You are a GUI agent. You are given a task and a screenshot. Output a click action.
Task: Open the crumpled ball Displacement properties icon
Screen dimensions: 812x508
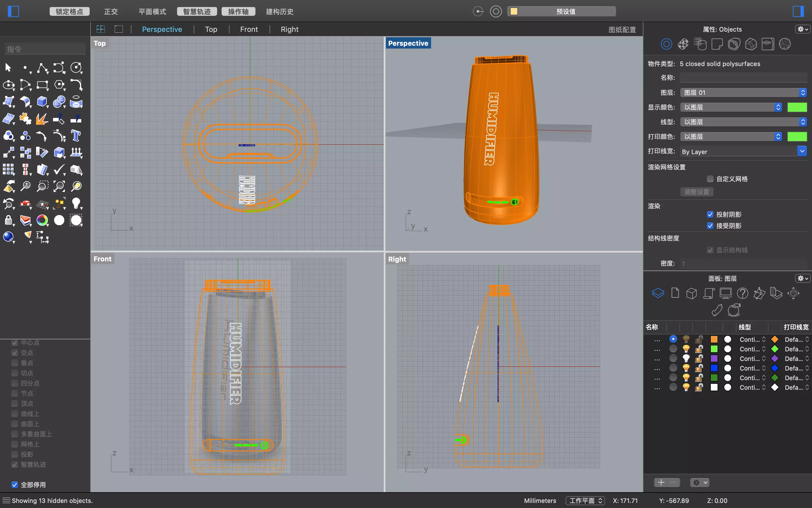[x=785, y=44]
